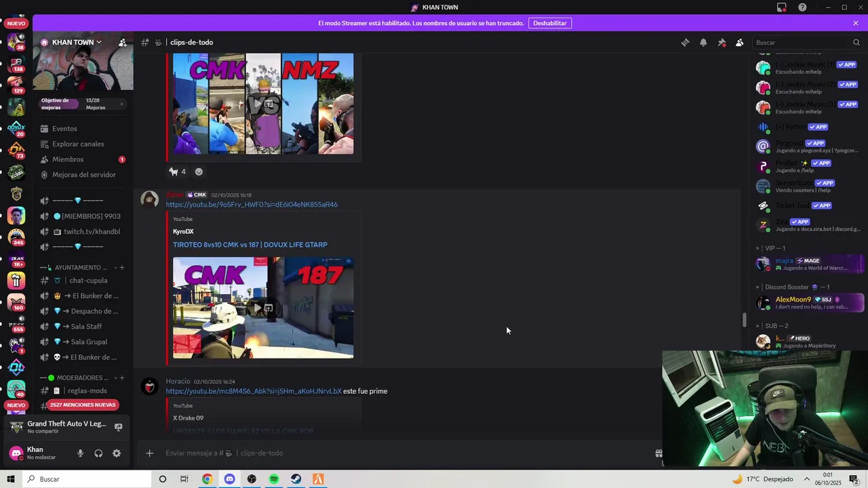Dismiss the streamer mode banner
Screen dimensions: 868x488
(x=856, y=23)
